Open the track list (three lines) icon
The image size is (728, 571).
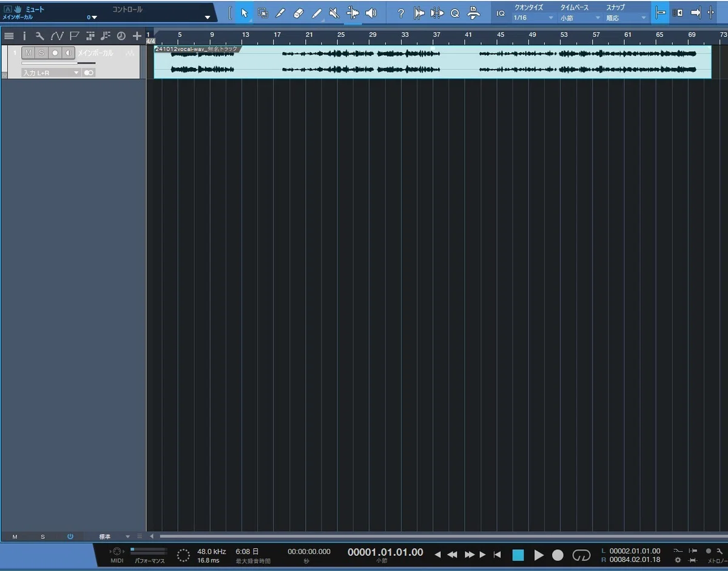point(9,36)
